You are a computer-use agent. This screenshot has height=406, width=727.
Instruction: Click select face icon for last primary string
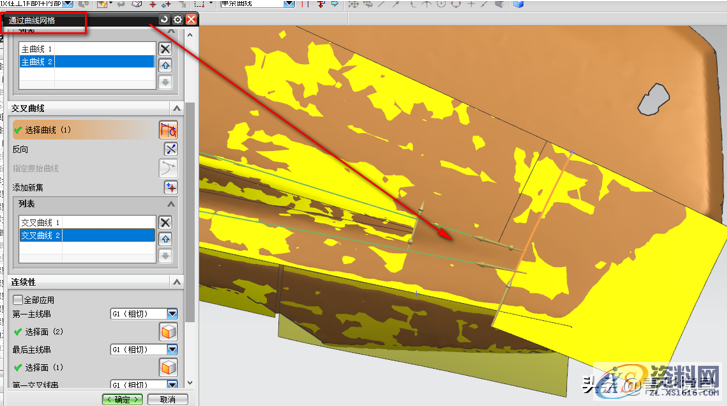pos(169,367)
